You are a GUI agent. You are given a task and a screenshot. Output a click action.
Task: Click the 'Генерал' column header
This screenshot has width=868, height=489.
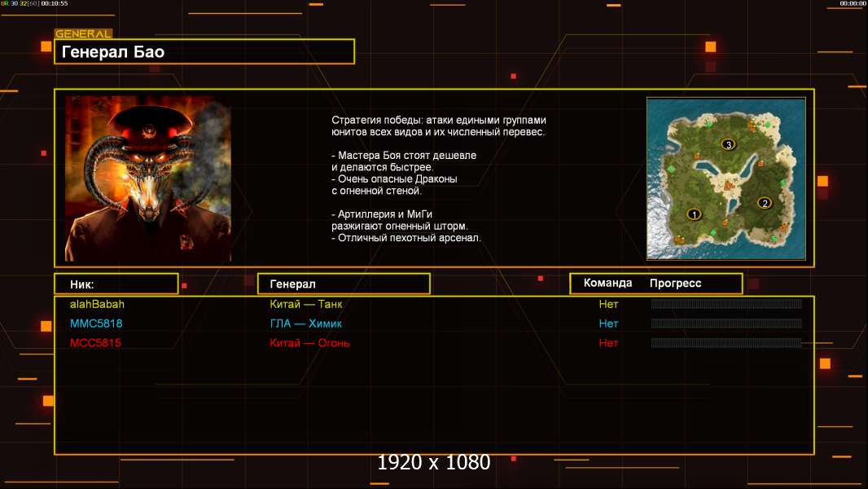click(344, 284)
